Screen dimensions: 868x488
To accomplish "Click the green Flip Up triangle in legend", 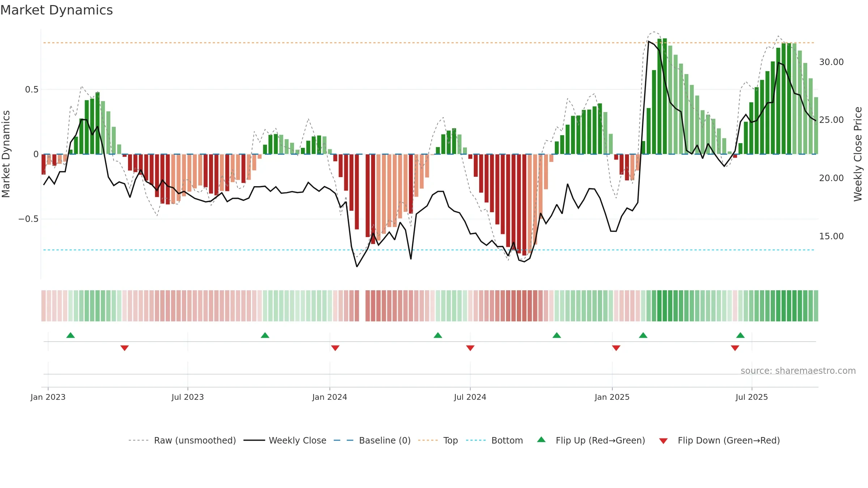I will pyautogui.click(x=541, y=440).
